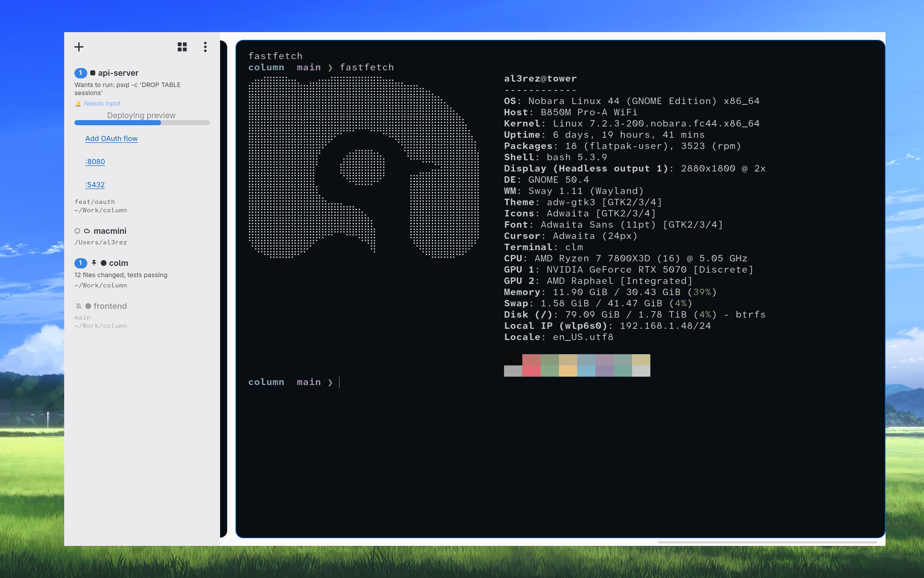This screenshot has width=924, height=578.
Task: Switch to the macmini workspace
Action: click(x=110, y=231)
